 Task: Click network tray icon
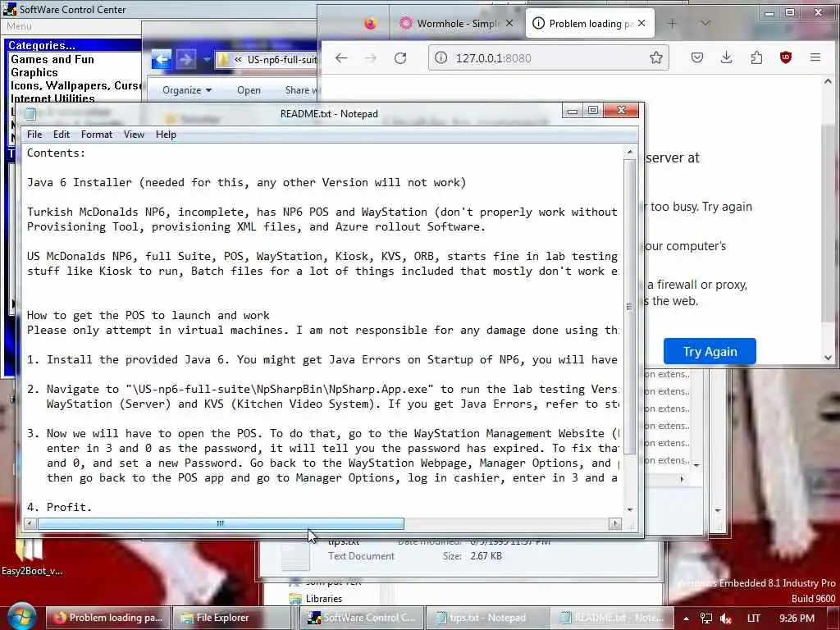706,619
